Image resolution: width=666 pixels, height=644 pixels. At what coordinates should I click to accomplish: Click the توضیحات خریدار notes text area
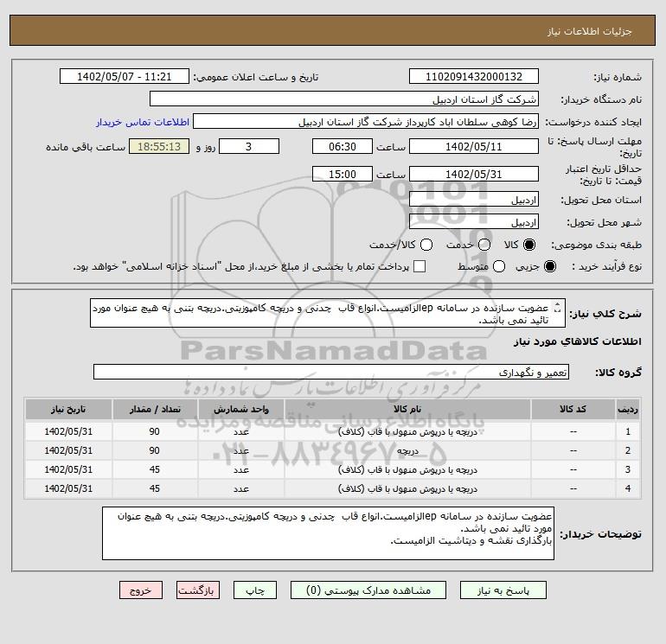[328, 533]
